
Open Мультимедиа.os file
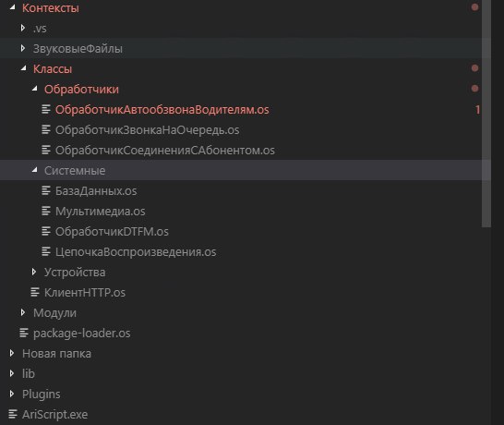pyautogui.click(x=101, y=212)
